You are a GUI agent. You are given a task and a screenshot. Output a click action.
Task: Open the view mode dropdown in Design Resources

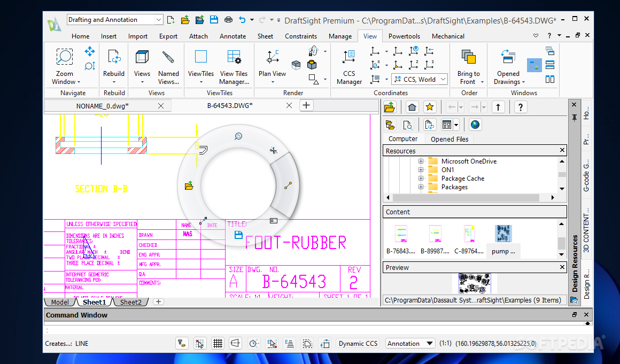pyautogui.click(x=456, y=125)
